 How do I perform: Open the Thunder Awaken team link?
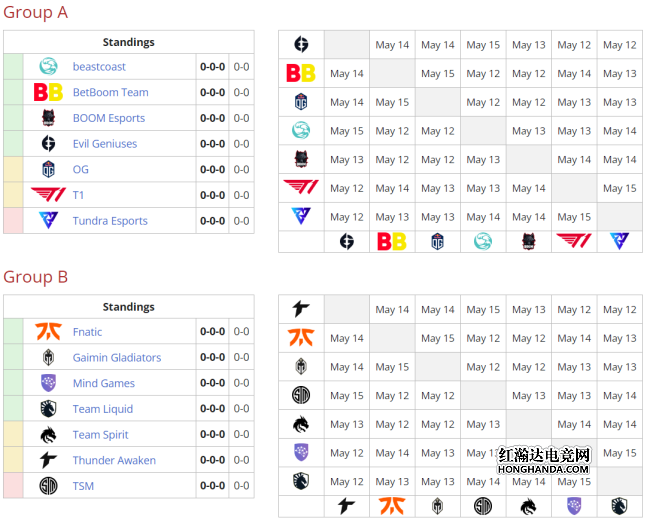click(114, 460)
